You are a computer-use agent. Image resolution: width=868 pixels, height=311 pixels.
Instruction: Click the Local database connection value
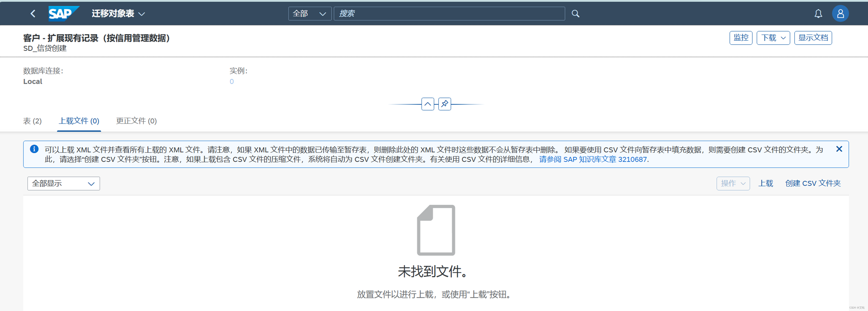tap(33, 81)
